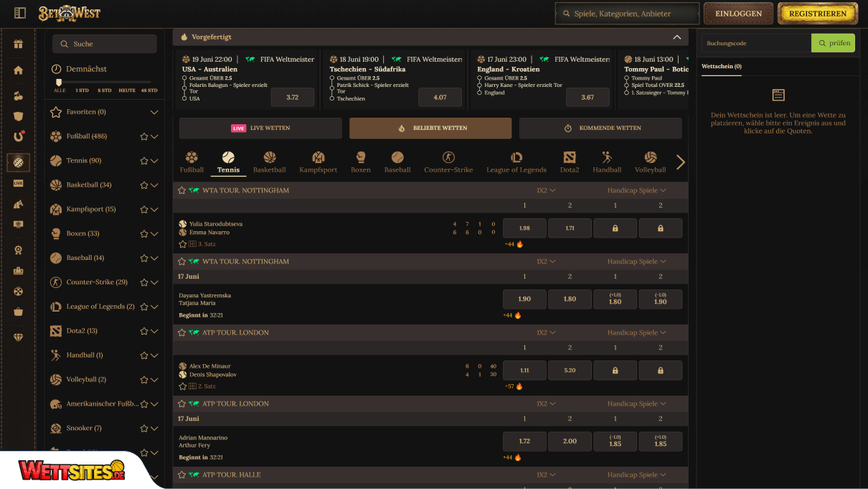Click the Einloggen button

[738, 14]
